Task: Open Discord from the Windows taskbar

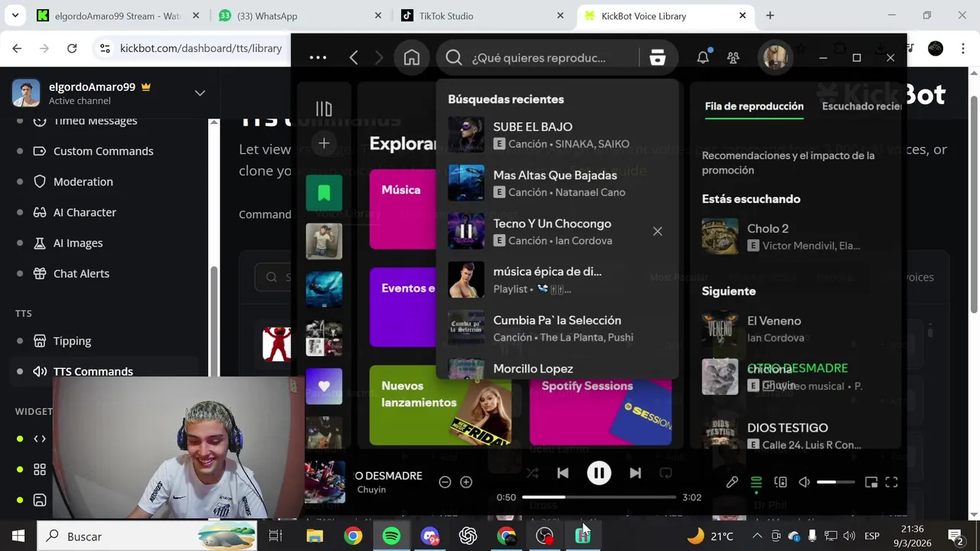Action: tap(430, 536)
